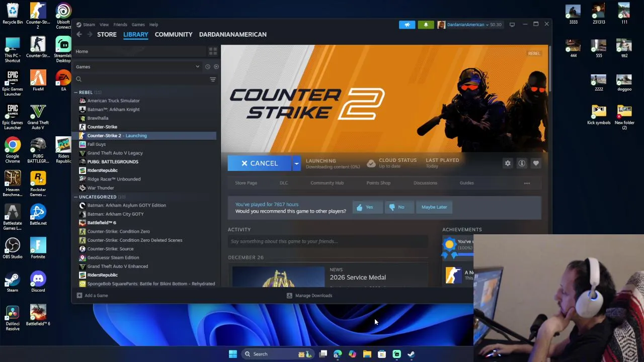Open Counter-Strike 2 manage settings gear
Screen dimensions: 644x362
(x=508, y=163)
